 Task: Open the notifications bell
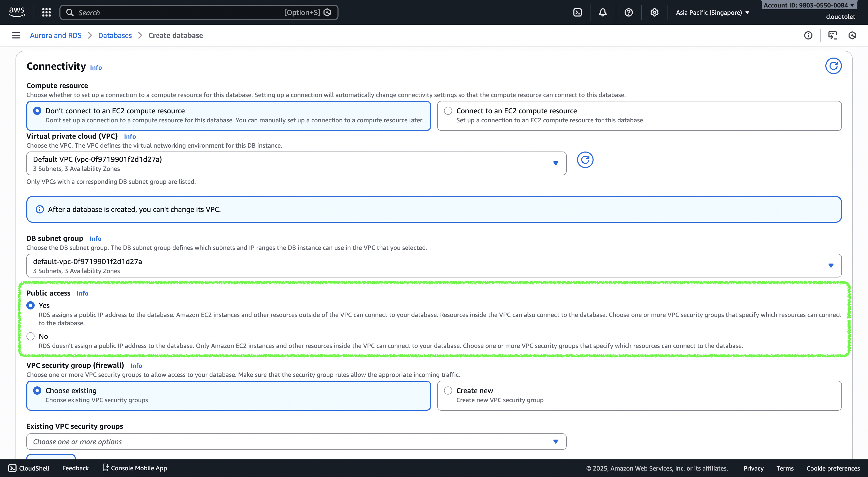coord(602,12)
